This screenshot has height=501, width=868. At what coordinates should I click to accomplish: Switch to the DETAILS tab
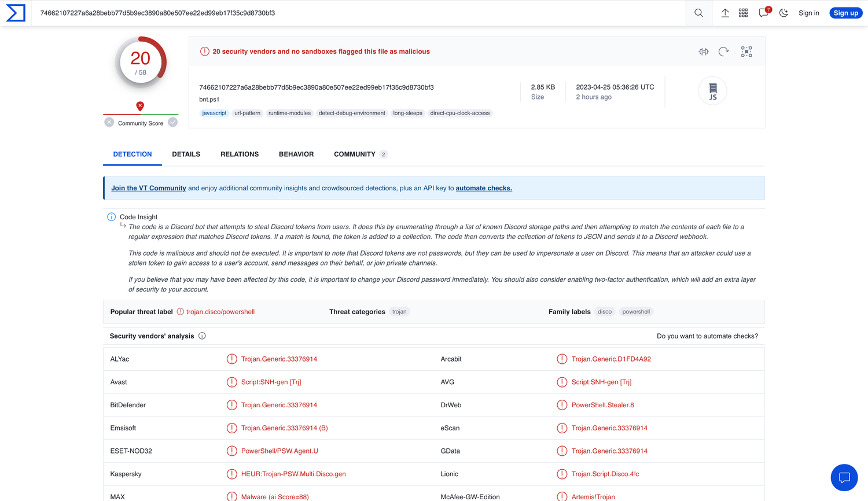pyautogui.click(x=186, y=154)
